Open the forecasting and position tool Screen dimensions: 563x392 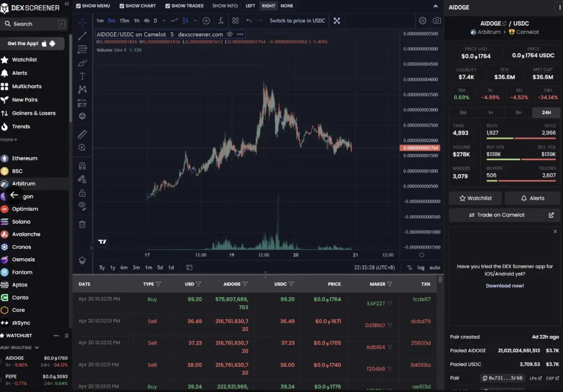pos(82,103)
